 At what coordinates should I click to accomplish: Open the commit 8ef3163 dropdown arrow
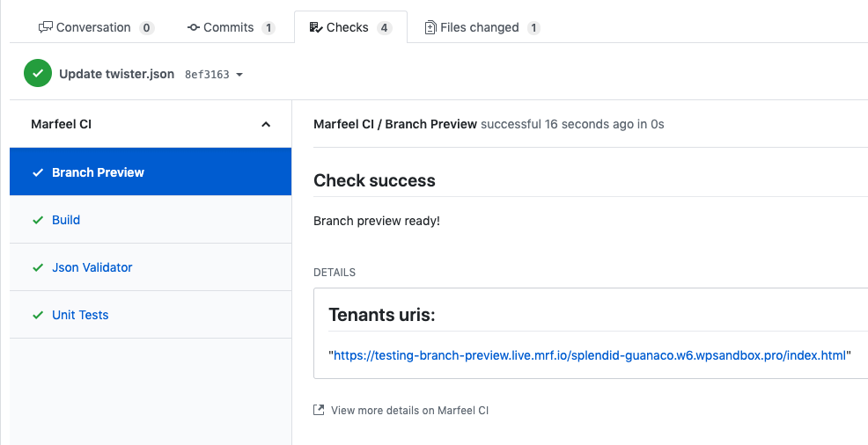(239, 75)
